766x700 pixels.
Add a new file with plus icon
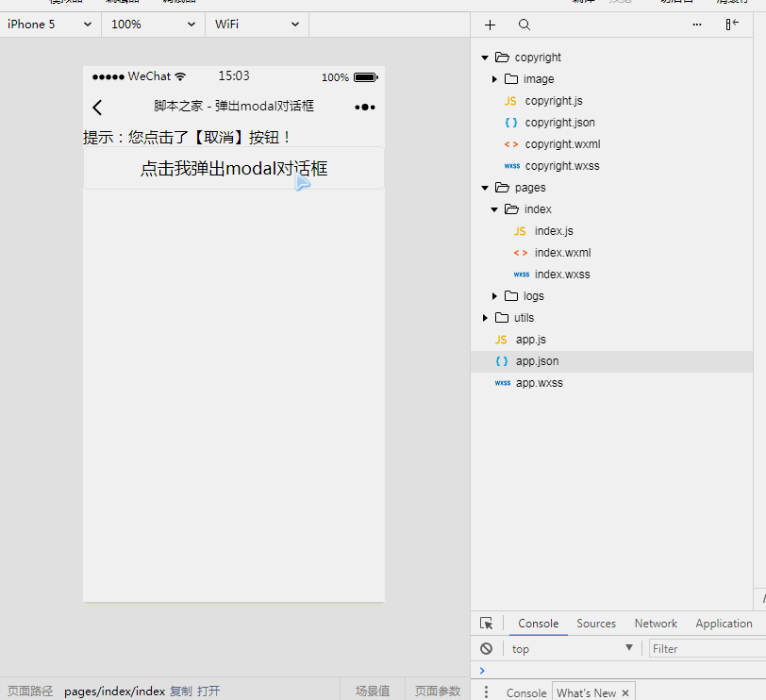click(x=490, y=25)
